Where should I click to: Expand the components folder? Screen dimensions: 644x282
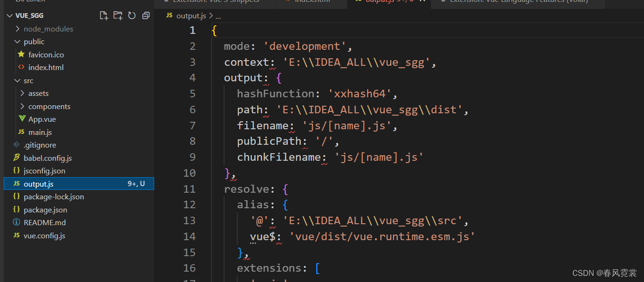tap(22, 106)
